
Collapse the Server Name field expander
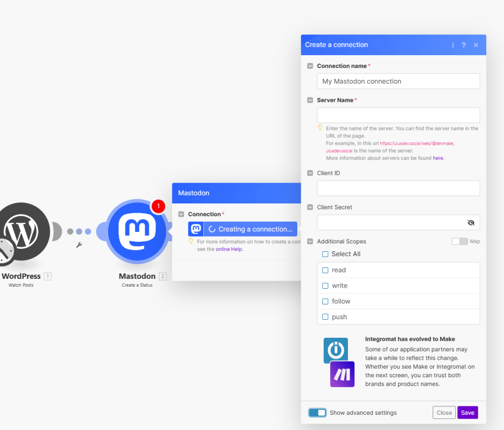(310, 100)
